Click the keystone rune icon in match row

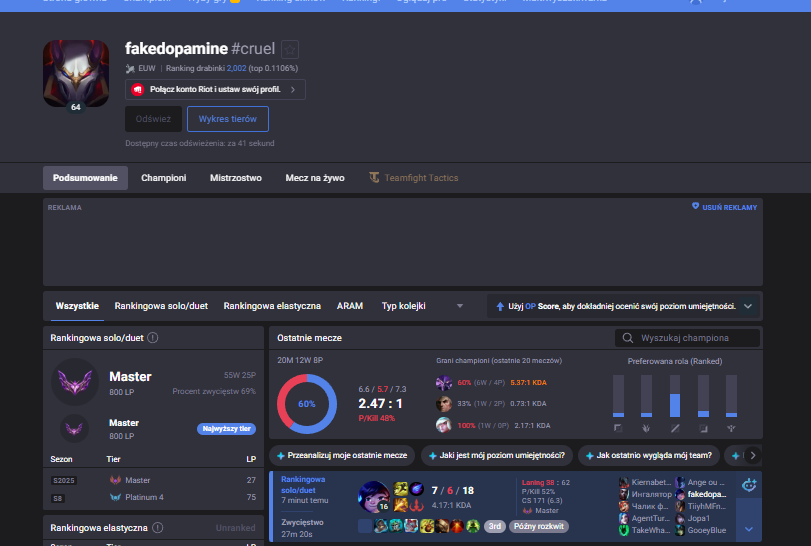(417, 489)
